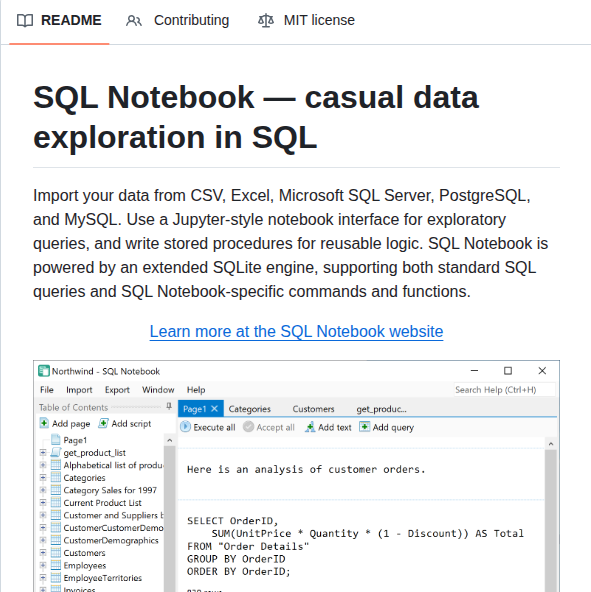Screen dimensions: 591x592
Task: Switch to the Contributing tab
Action: pyautogui.click(x=177, y=20)
